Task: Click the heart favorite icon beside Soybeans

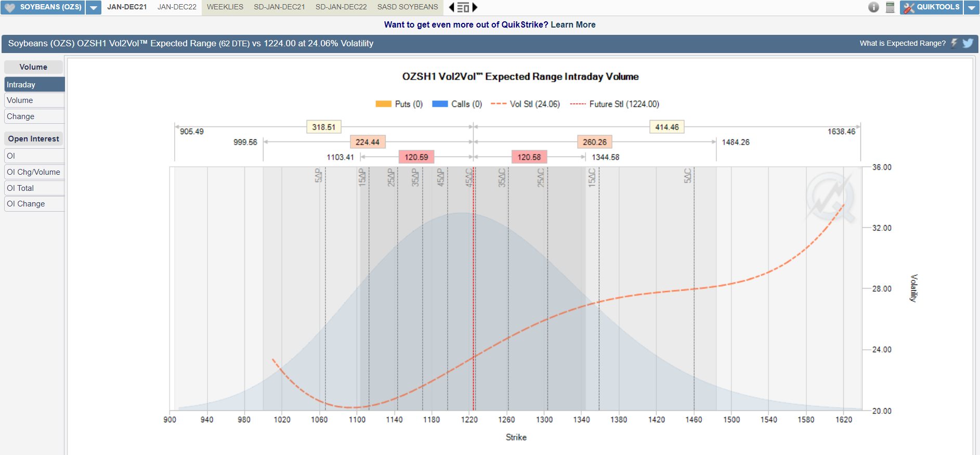Action: 10,7
